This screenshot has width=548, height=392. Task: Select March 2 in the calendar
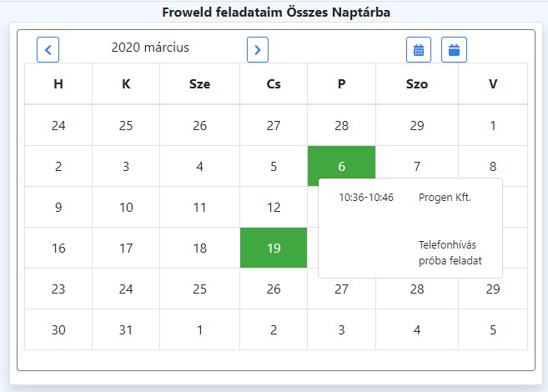pos(58,166)
